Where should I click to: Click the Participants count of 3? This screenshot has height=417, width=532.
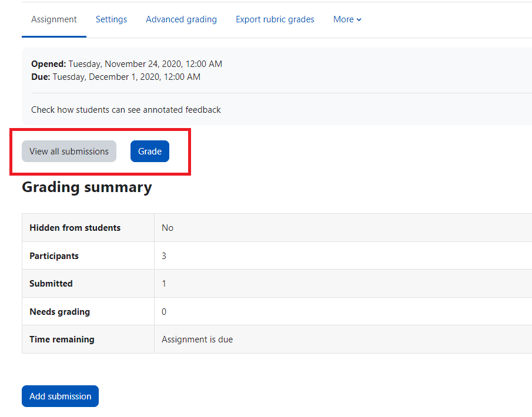point(163,255)
